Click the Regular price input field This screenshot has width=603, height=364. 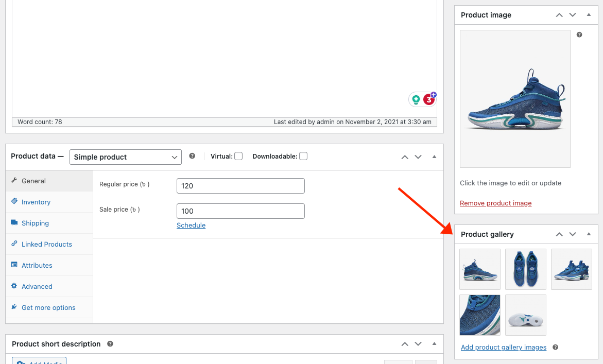click(240, 186)
